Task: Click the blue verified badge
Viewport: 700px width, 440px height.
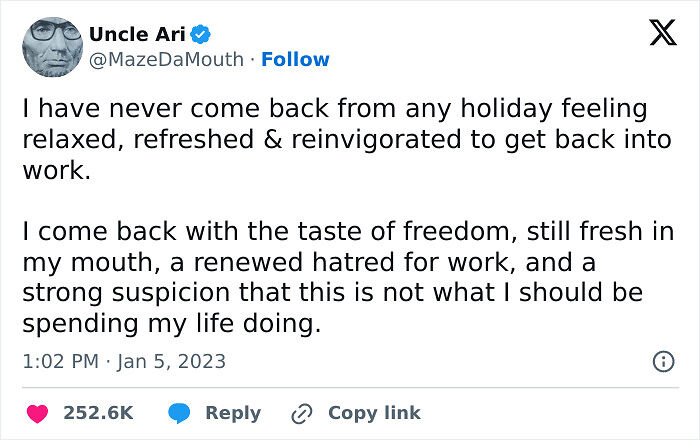Action: [x=200, y=34]
